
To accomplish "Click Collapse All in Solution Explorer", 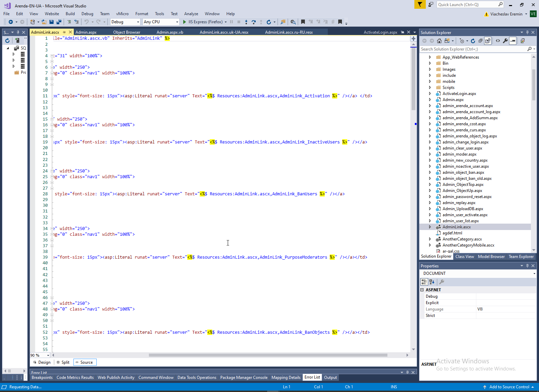I will point(480,41).
